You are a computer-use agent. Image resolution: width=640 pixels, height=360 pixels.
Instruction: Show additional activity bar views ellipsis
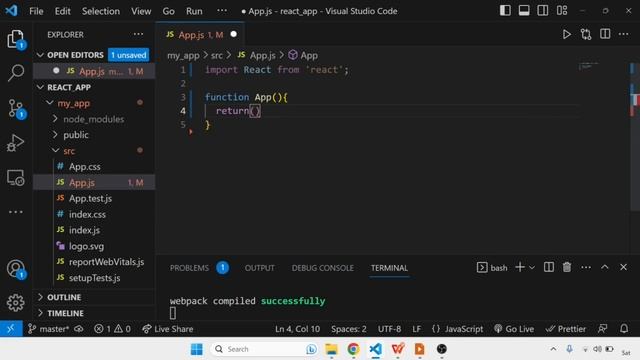16,212
